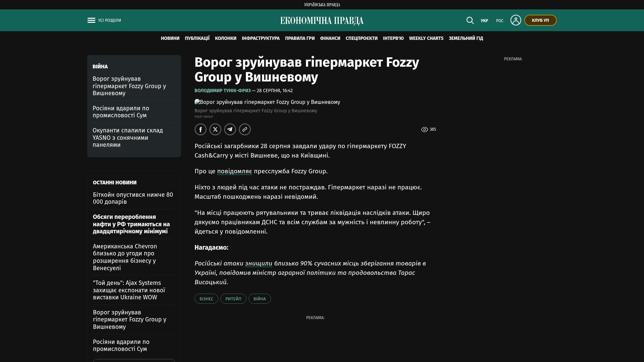Viewport: 644px width, 362px height.
Task: Open the hamburger menu icon
Action: coord(91,20)
